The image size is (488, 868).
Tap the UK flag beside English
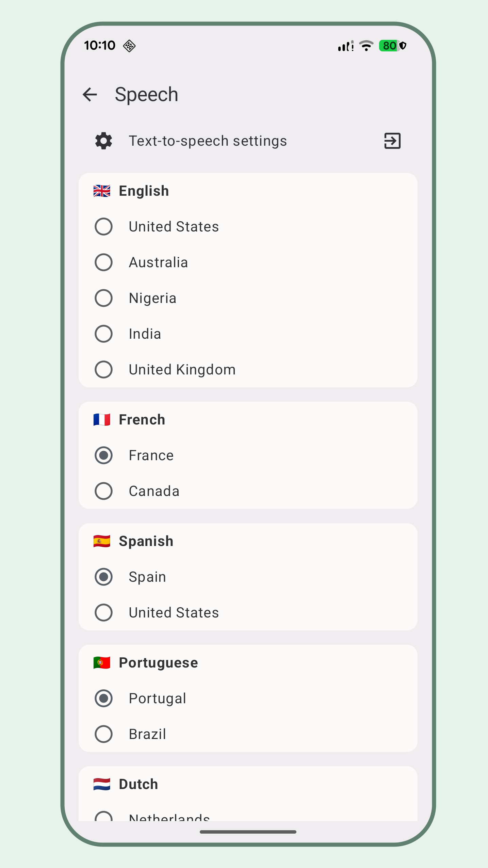pyautogui.click(x=102, y=191)
